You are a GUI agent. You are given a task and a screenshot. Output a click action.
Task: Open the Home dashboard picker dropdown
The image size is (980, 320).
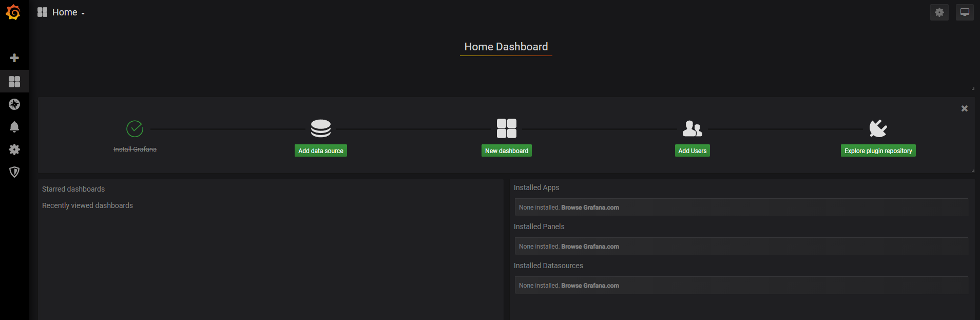(x=68, y=12)
